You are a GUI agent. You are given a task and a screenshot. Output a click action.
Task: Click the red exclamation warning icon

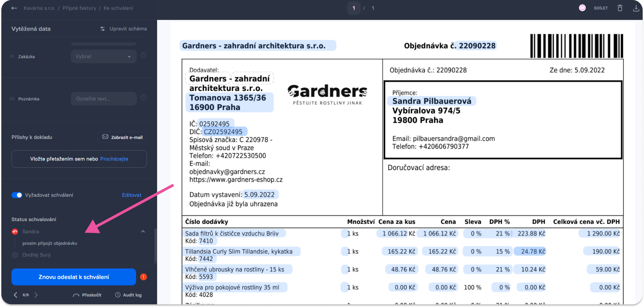[x=144, y=277]
